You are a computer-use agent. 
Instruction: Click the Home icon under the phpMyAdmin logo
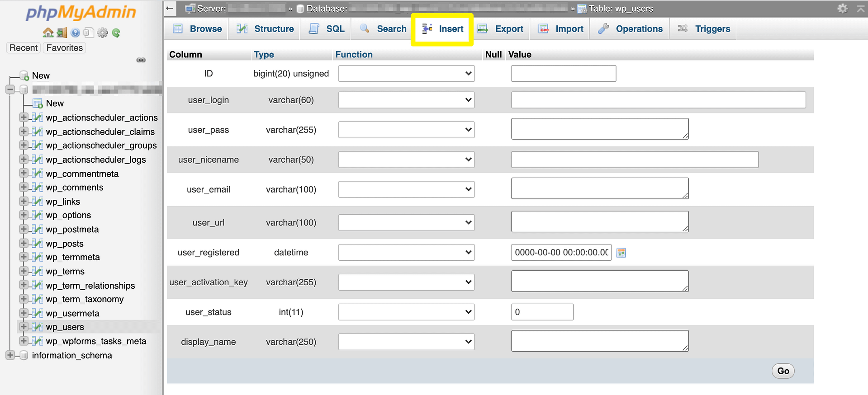(48, 33)
